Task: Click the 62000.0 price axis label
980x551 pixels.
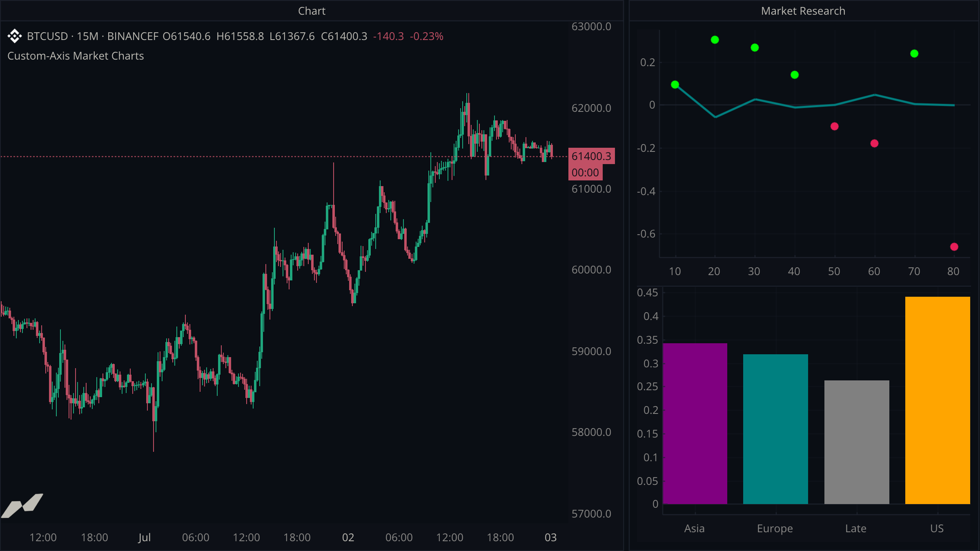Action: point(591,108)
